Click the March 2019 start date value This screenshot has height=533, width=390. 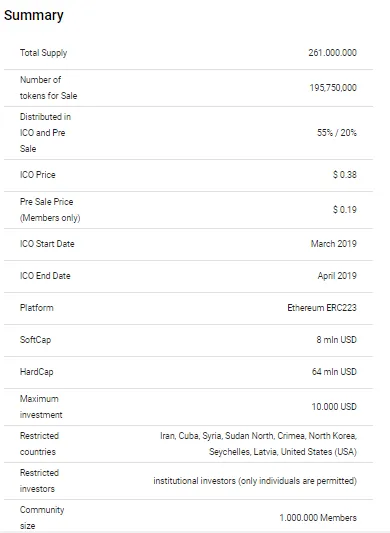334,244
